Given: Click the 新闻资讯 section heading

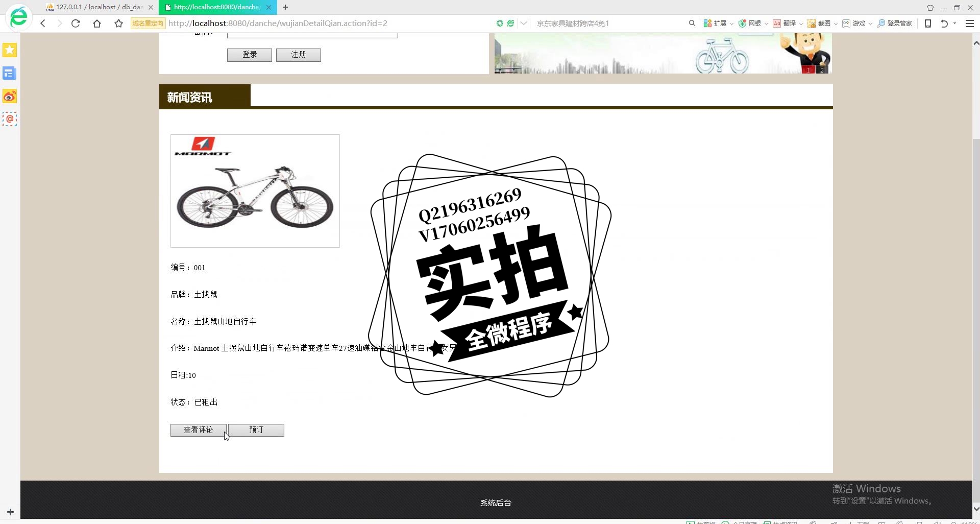Looking at the screenshot, I should click(x=189, y=98).
